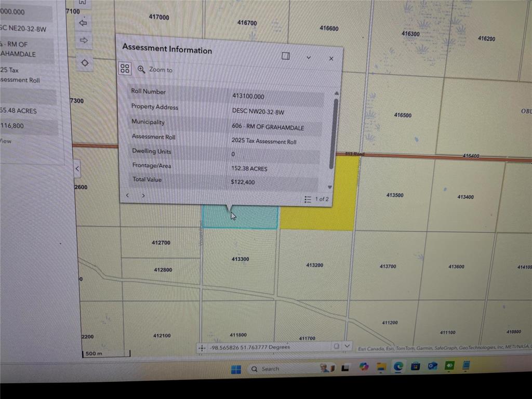Click Zoom to in popup
532x399 pixels.
coord(155,70)
